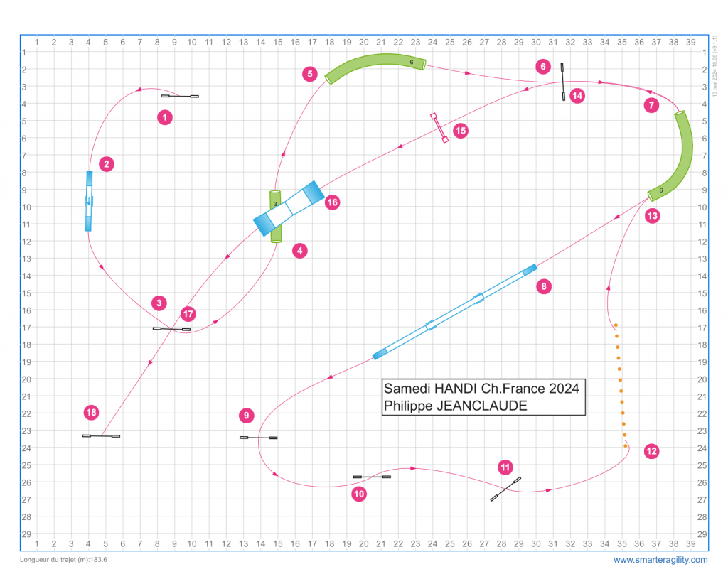Select the orange weave poles obstacle
The width and height of the screenshot is (728, 579).
621,385
